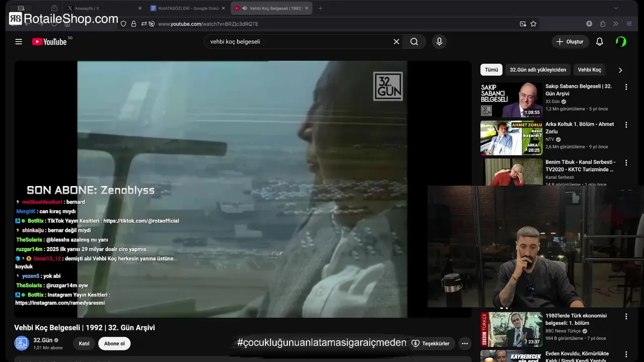Image resolution: width=644 pixels, height=362 pixels.
Task: Clear the search query with the X
Action: pos(396,42)
